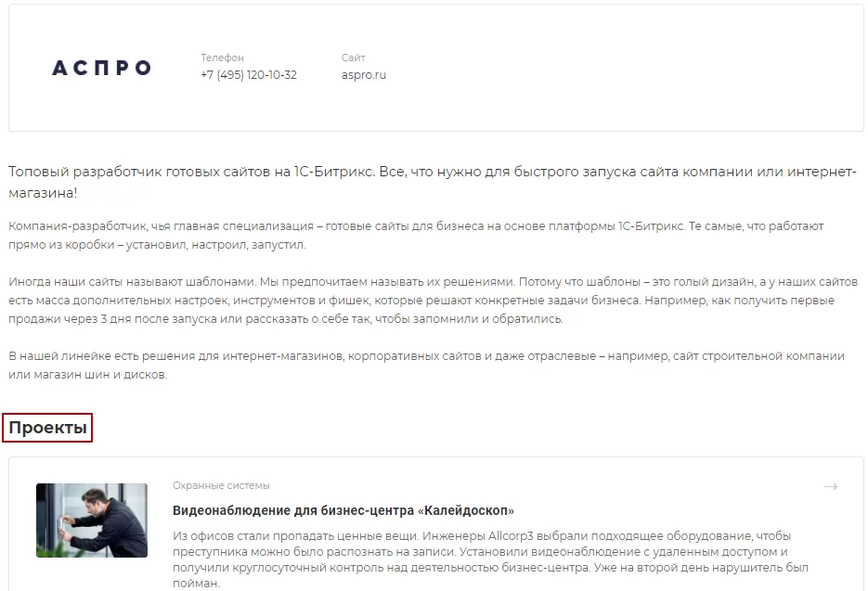Click the line или магазин шин и дисков
The image size is (868, 591).
[x=87, y=375]
